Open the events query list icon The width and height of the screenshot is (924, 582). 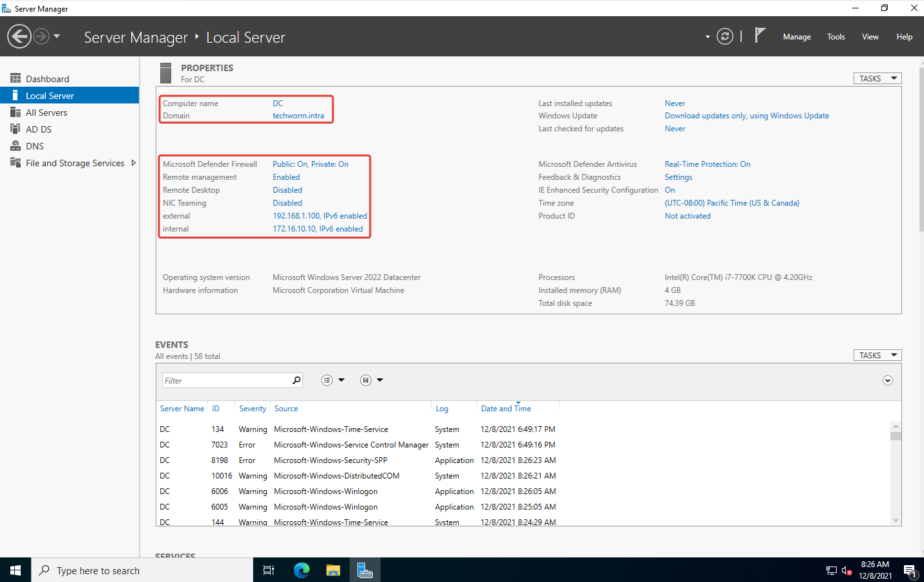[x=327, y=380]
